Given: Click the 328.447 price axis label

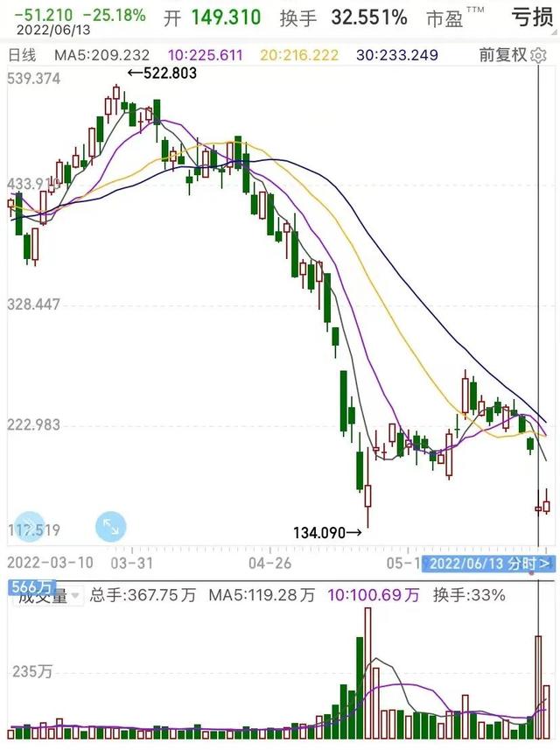Looking at the screenshot, I should [x=34, y=305].
